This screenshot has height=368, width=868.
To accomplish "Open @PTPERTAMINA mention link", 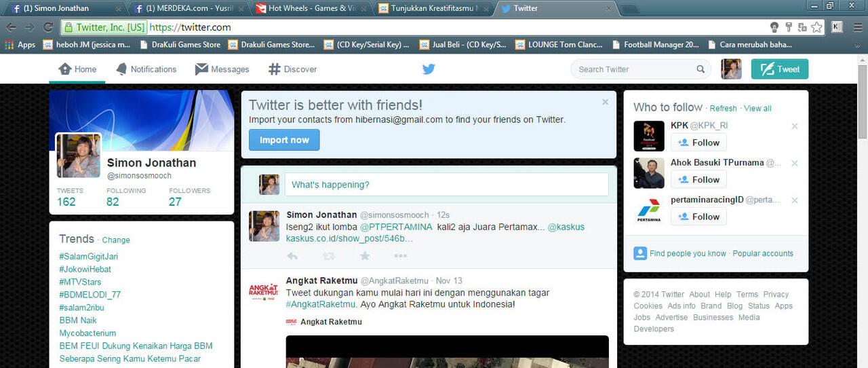I will (396, 227).
